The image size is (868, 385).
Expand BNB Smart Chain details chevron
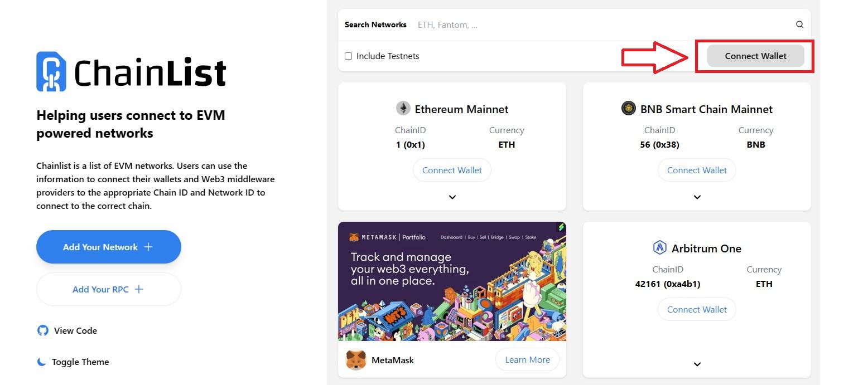[x=697, y=197]
